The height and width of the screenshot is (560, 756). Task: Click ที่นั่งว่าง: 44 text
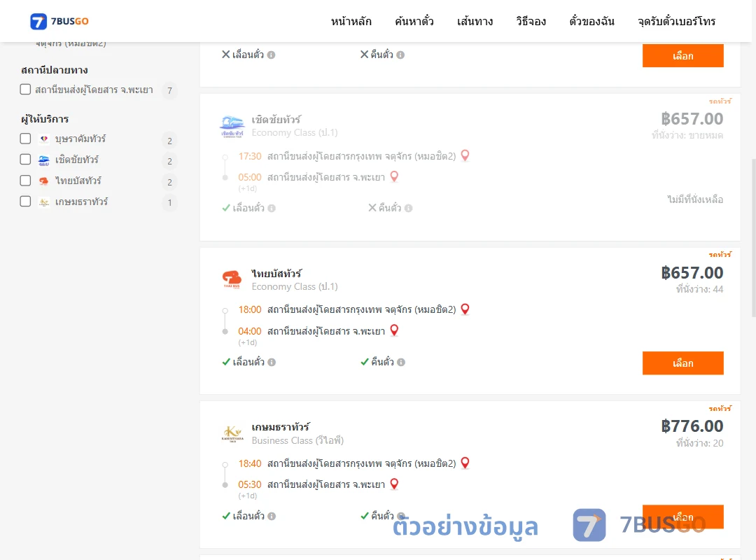click(699, 289)
